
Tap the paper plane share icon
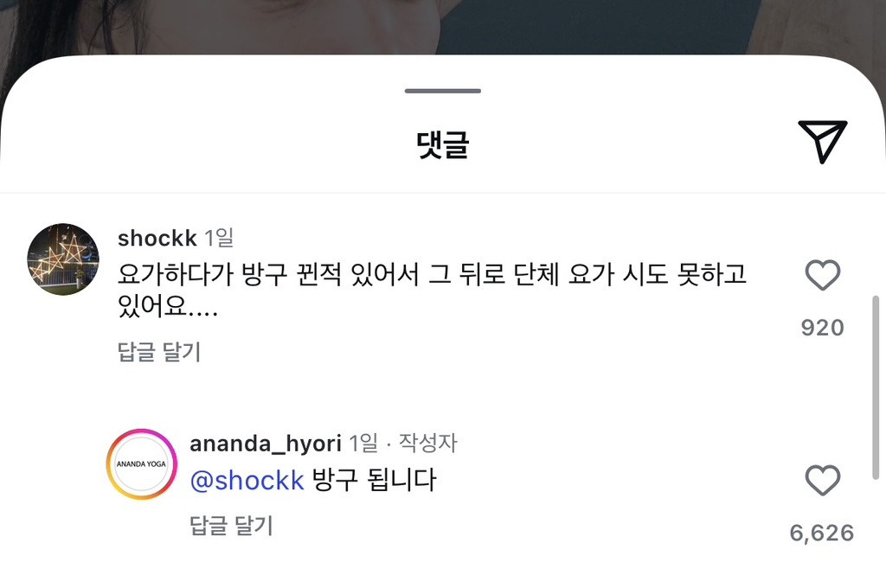tap(822, 141)
